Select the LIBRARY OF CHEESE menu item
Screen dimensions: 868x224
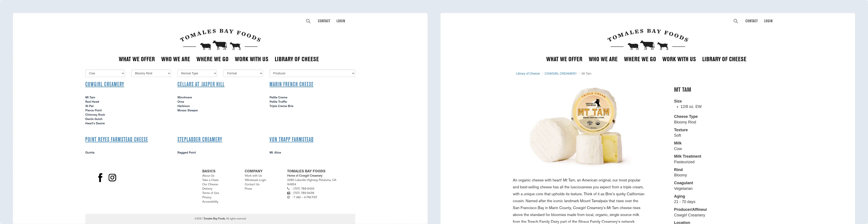[x=297, y=59]
